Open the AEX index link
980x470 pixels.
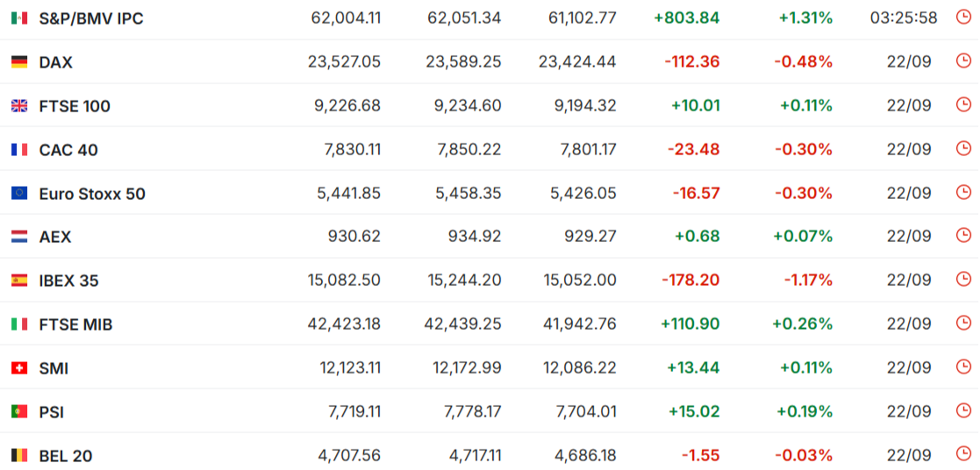pos(55,238)
